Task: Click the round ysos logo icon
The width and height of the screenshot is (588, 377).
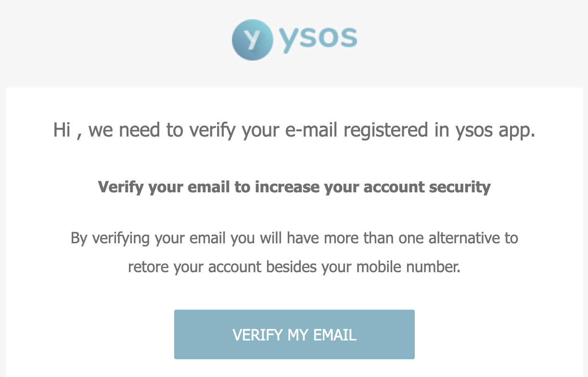Action: 252,40
